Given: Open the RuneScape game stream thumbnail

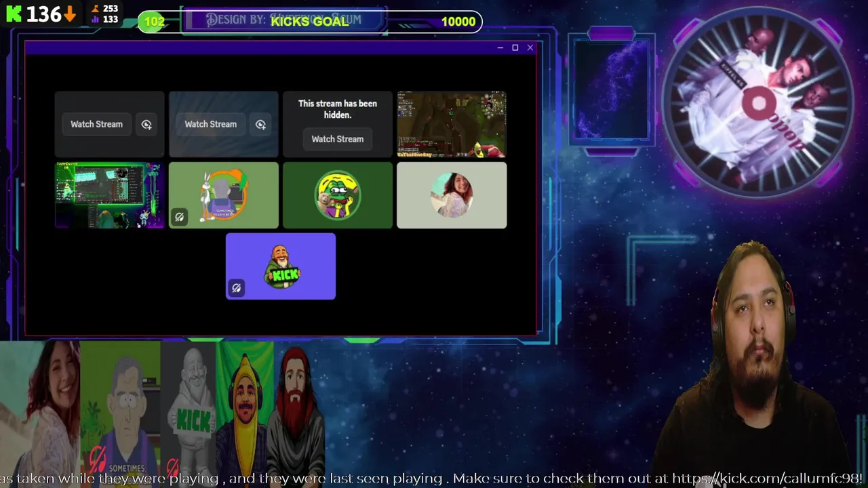Looking at the screenshot, I should tap(452, 125).
